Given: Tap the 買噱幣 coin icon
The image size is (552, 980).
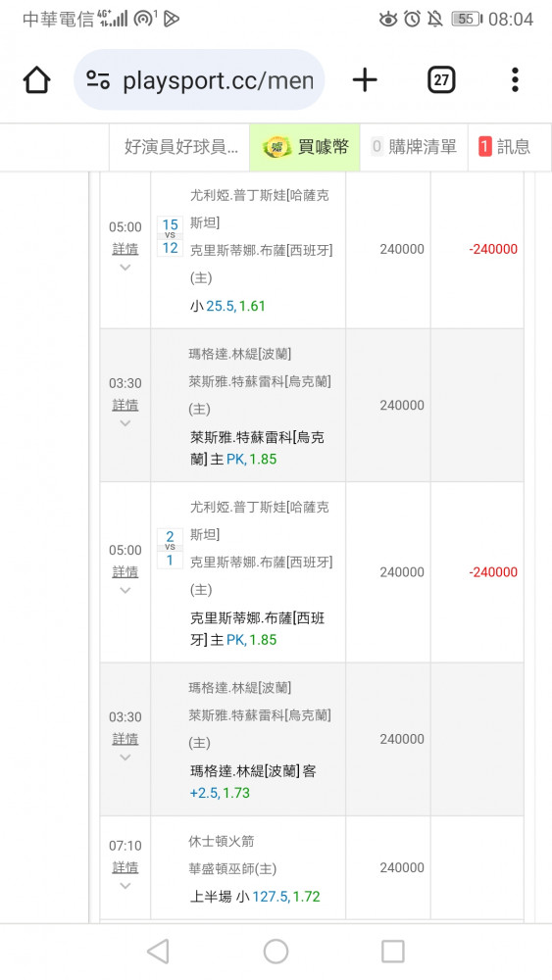Looking at the screenshot, I should pyautogui.click(x=276, y=148).
